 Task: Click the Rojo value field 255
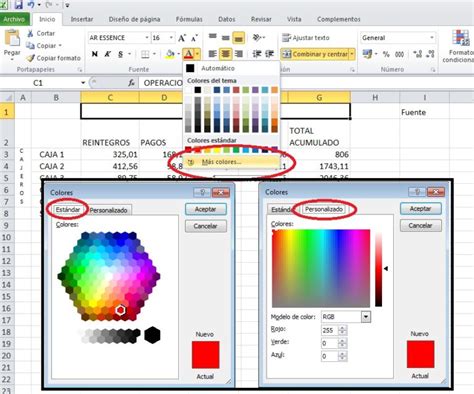(330, 330)
